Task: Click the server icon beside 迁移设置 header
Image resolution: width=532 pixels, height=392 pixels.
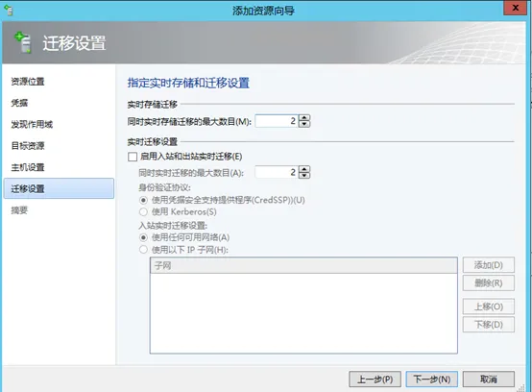Action: click(x=23, y=43)
